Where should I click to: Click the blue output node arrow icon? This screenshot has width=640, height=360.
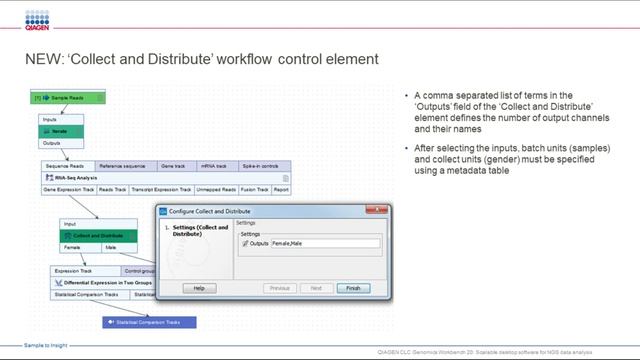(x=111, y=322)
